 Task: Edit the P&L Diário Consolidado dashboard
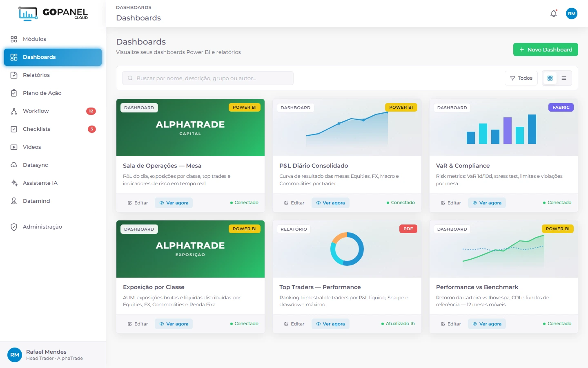(x=294, y=203)
